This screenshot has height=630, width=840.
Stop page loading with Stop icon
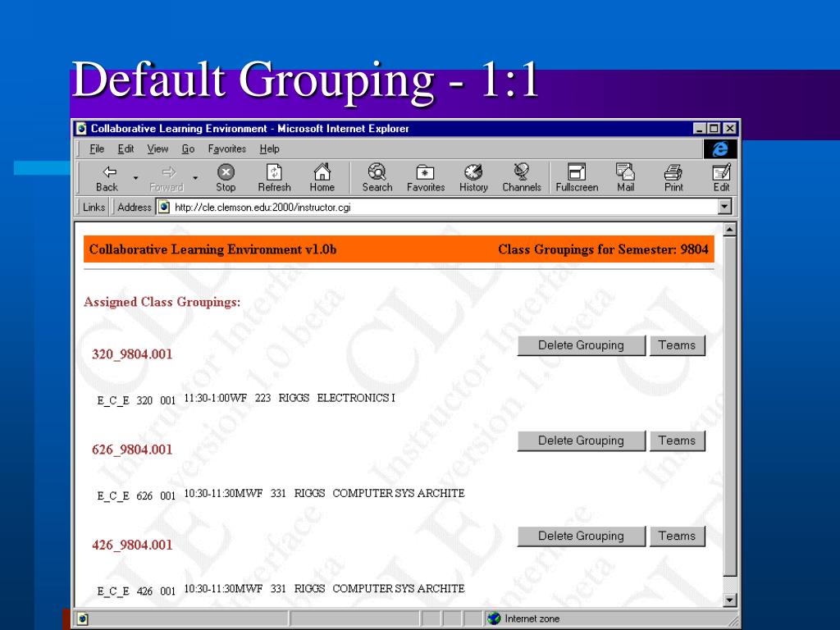tap(226, 178)
